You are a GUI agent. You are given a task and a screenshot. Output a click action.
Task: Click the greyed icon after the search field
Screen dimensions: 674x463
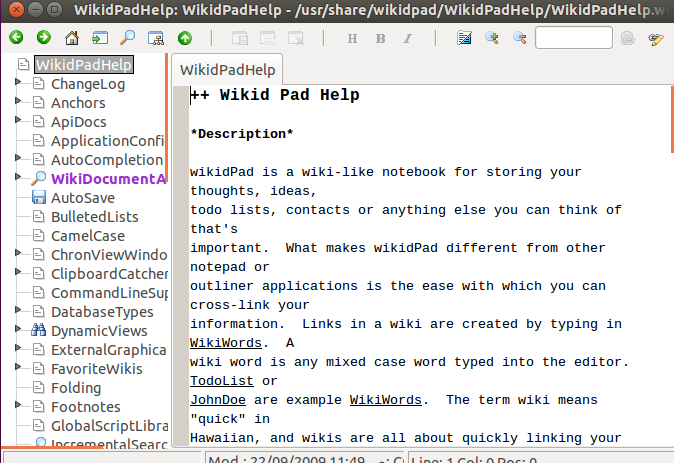point(628,38)
